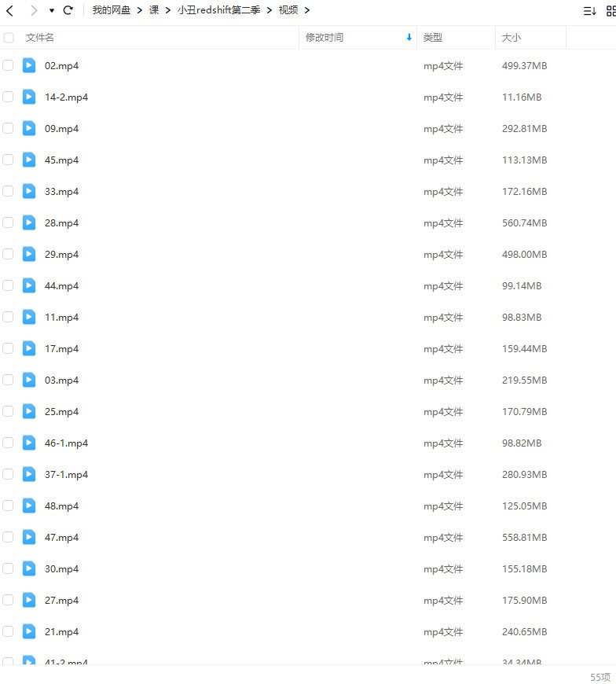616x684 pixels.
Task: Click the video icon of 25.mp4
Action: (29, 411)
